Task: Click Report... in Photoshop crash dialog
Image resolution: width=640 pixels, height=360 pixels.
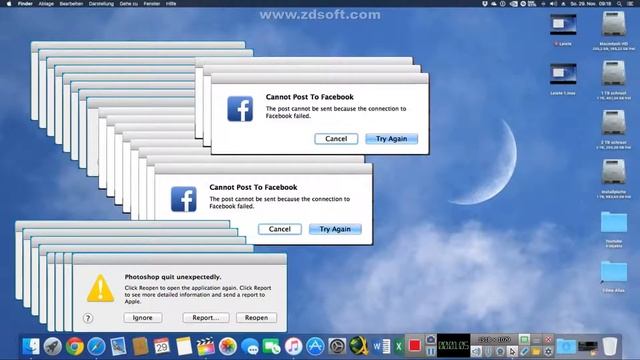Action: [x=206, y=318]
